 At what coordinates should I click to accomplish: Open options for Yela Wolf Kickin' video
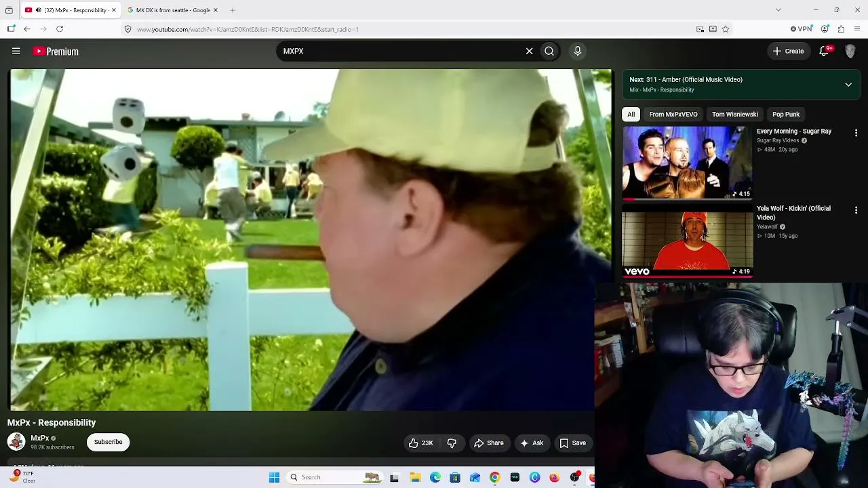(x=856, y=210)
